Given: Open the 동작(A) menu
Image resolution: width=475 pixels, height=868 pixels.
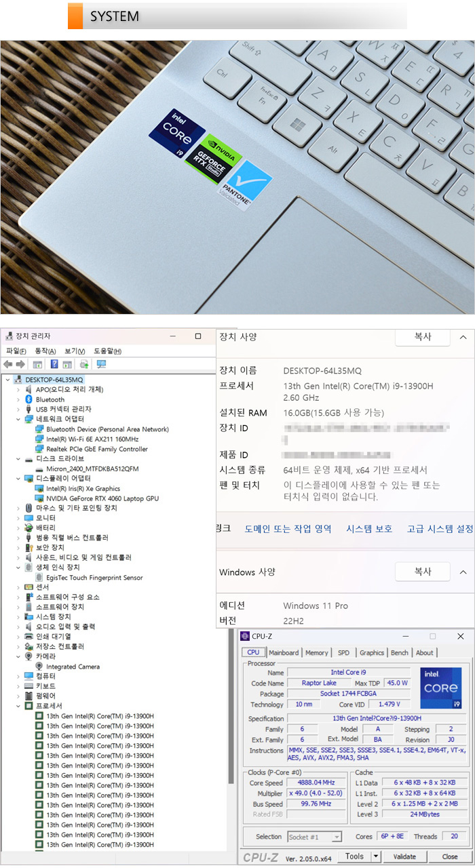Looking at the screenshot, I should (x=45, y=351).
